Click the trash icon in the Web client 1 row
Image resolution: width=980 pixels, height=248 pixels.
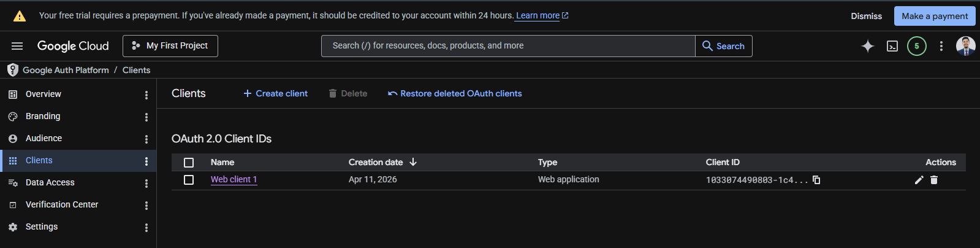click(934, 180)
